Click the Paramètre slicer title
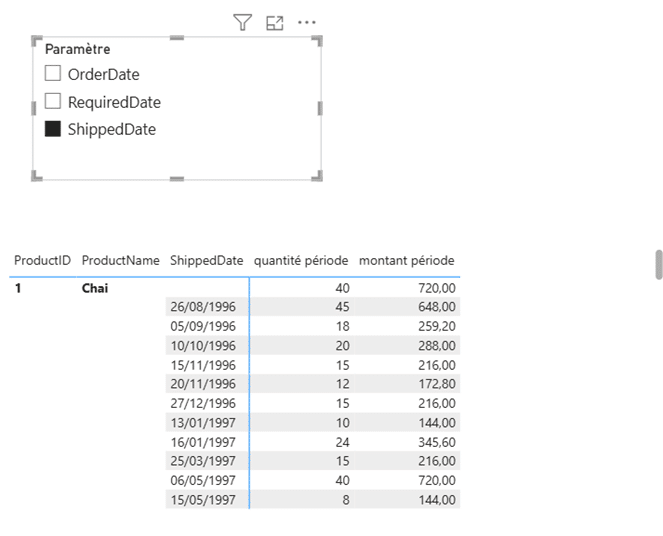The width and height of the screenshot is (663, 536). (78, 49)
